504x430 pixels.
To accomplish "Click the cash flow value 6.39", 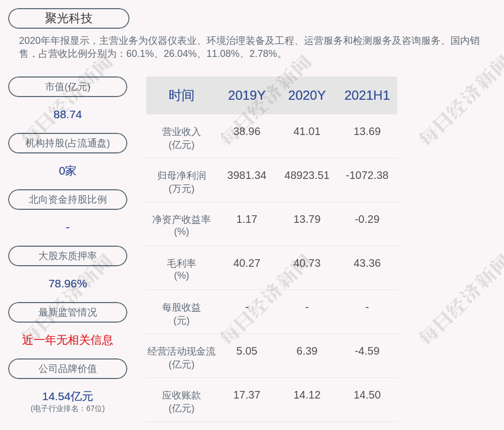I will pos(307,351).
